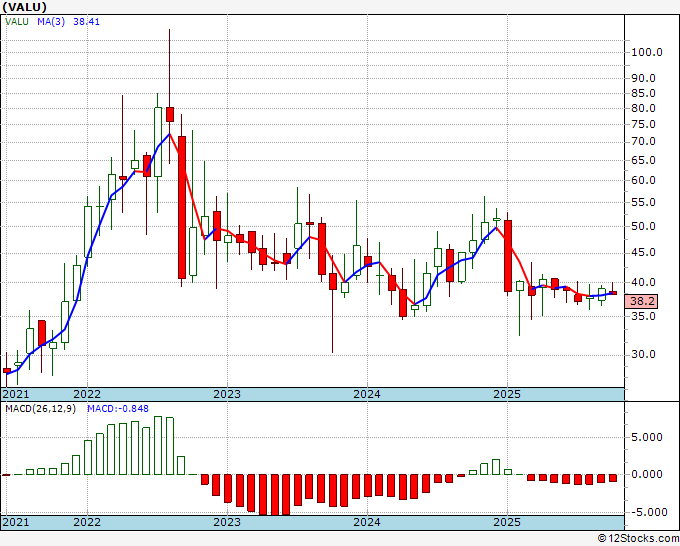Click the 2022 label on price axis
This screenshot has width=680, height=546.
[x=87, y=394]
